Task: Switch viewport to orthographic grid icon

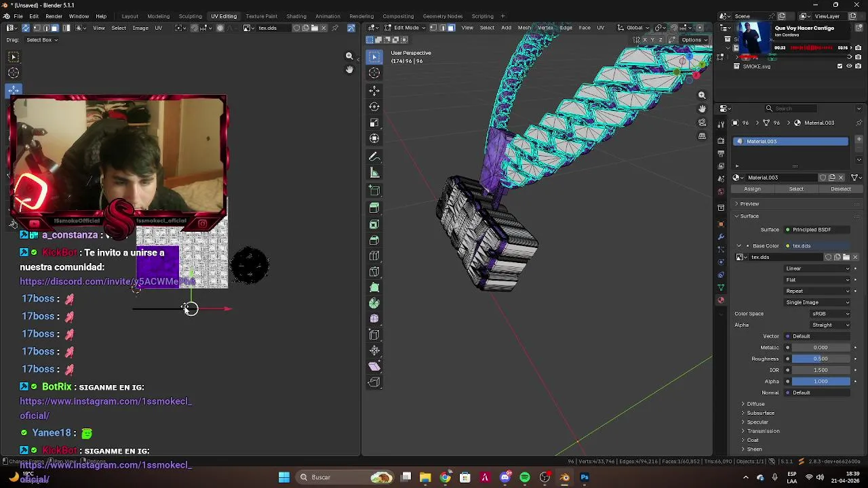Action: click(702, 136)
